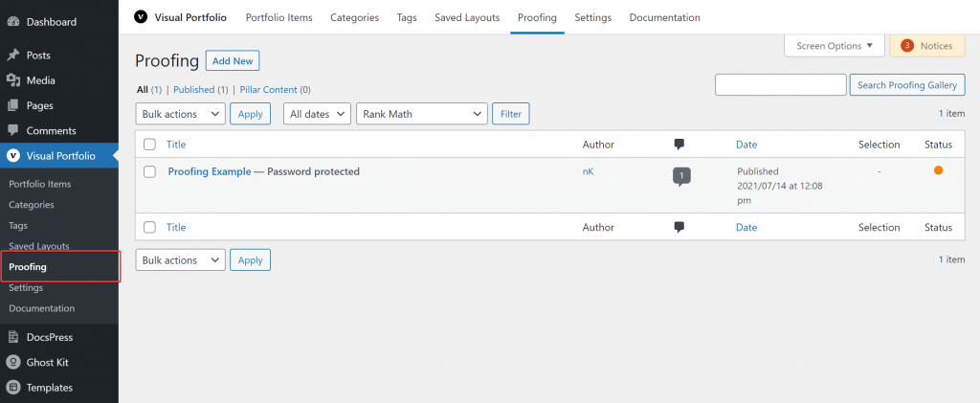980x403 pixels.
Task: Click the Password protected label text
Action: [313, 171]
